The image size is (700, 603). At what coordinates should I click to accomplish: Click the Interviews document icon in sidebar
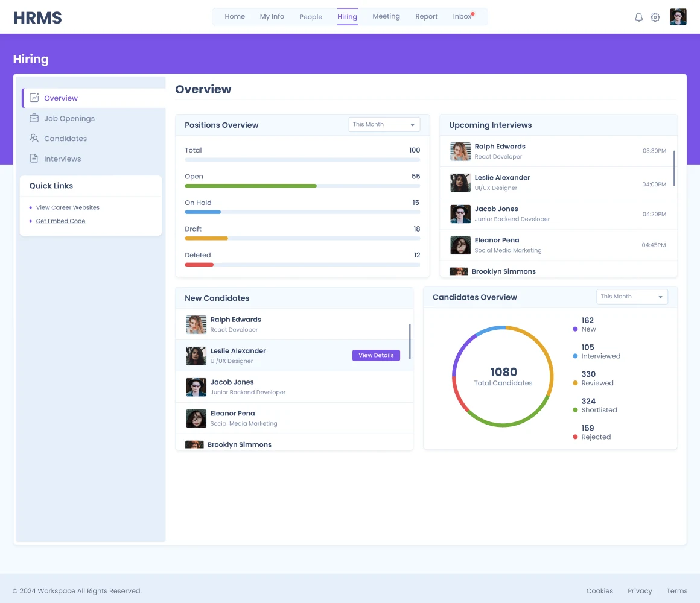(x=34, y=159)
